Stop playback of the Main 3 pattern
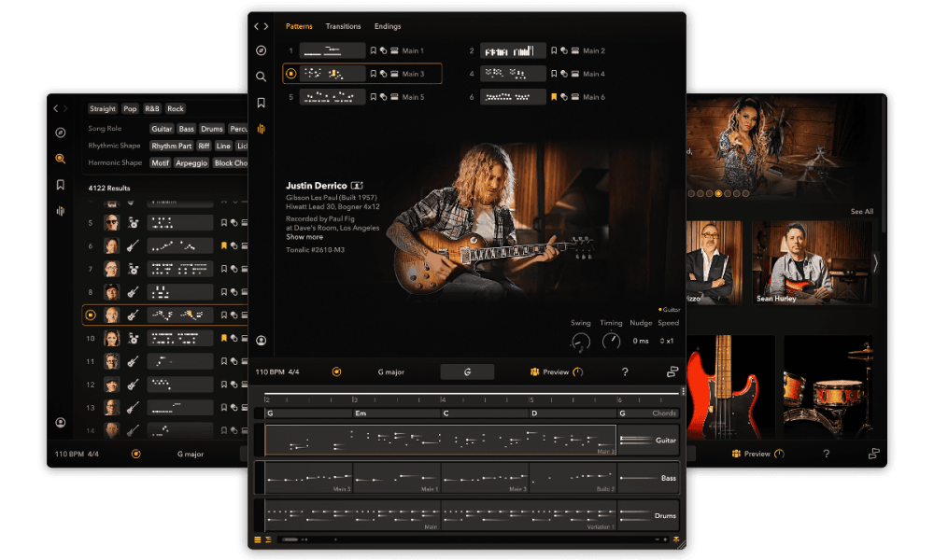 pos(290,74)
